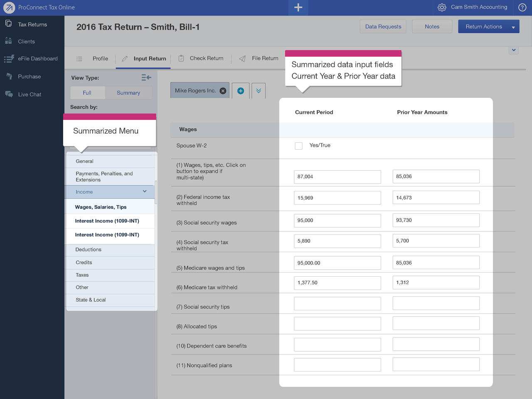
Task: Click current Allocated tips field
Action: pyautogui.click(x=337, y=324)
